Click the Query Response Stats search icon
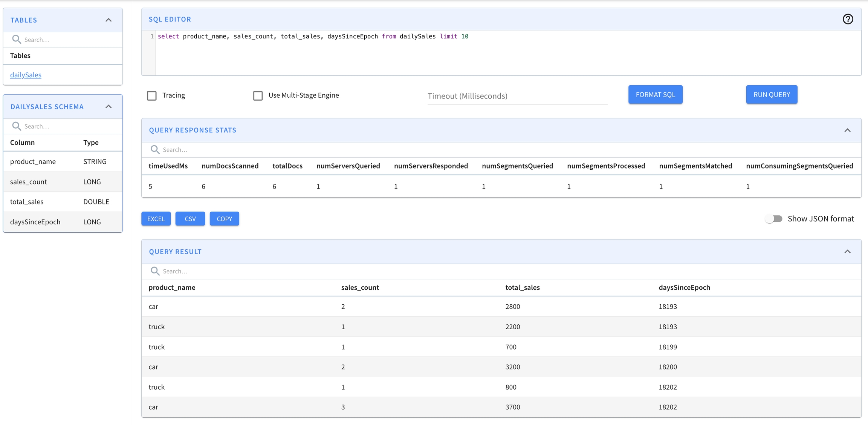The image size is (868, 425). click(155, 149)
